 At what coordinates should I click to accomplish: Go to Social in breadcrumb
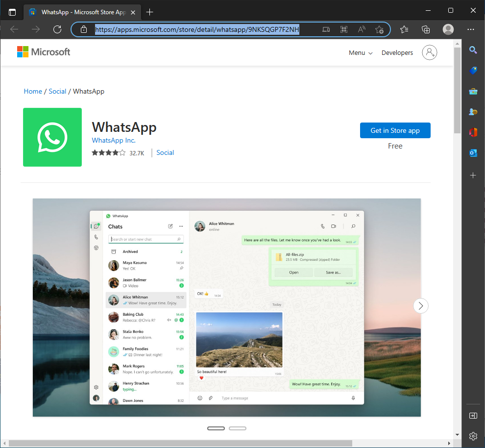click(x=57, y=91)
